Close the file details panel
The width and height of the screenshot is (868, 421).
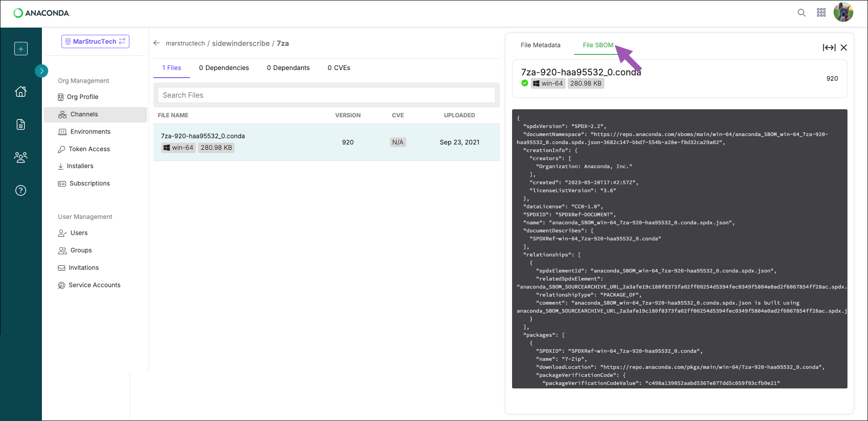click(x=844, y=48)
